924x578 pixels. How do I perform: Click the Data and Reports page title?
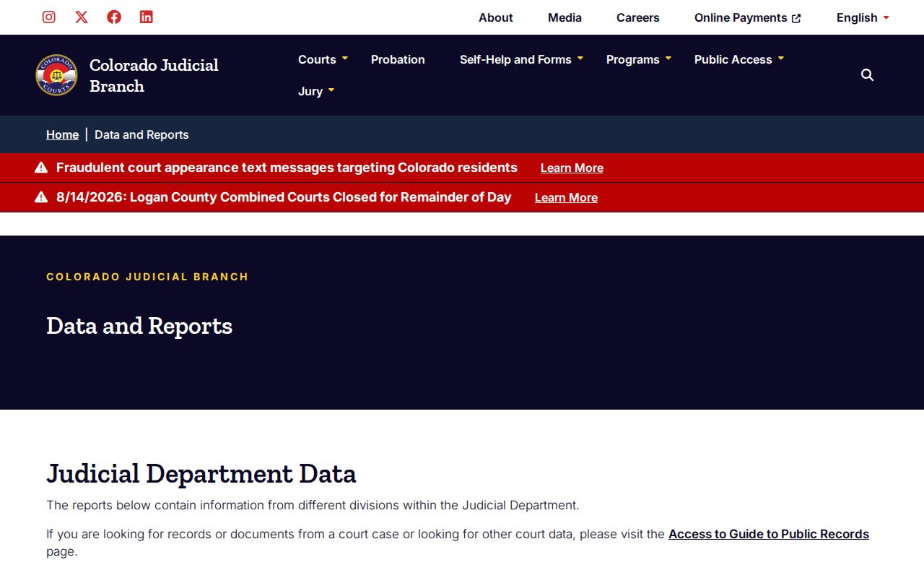pyautogui.click(x=139, y=326)
